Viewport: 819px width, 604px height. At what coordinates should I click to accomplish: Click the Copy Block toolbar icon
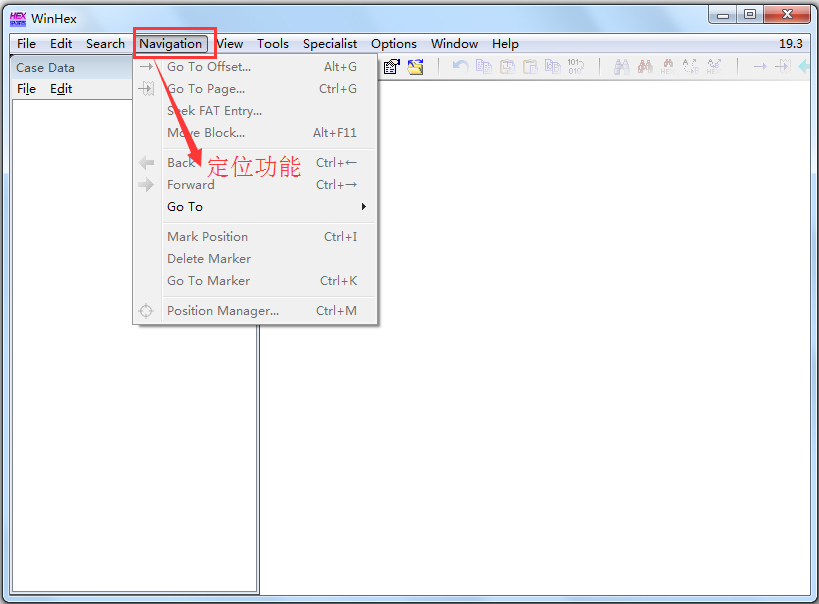click(484, 67)
